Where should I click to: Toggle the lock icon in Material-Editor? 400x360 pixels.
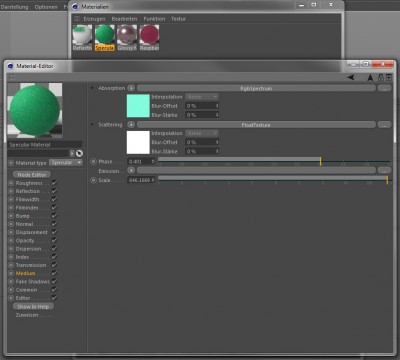click(x=381, y=77)
